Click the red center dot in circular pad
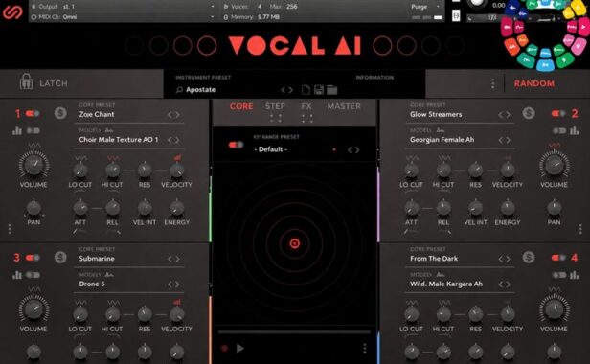Viewport: 590px width, 364px height. point(295,243)
